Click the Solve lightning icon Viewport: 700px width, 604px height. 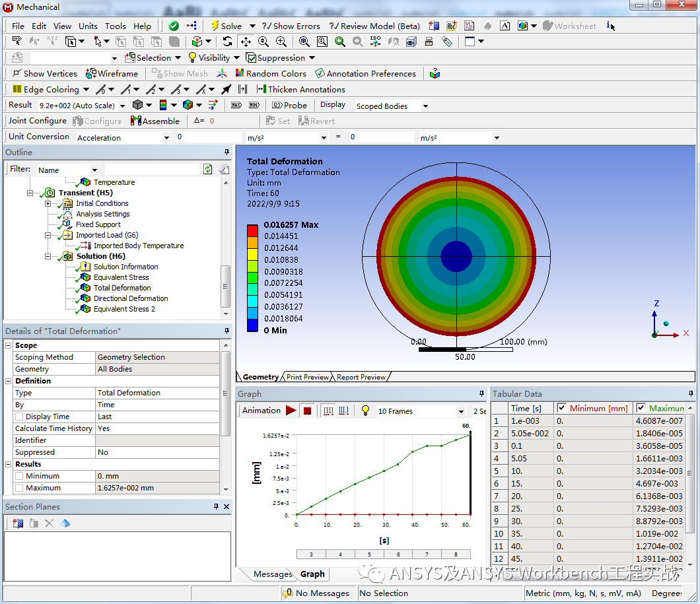point(215,26)
